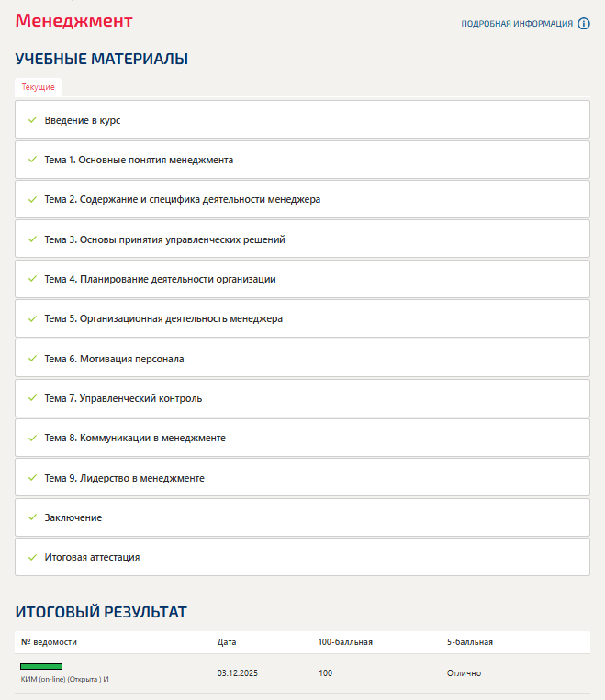The image size is (605, 700).
Task: Click the КИМ (on-line) statement entry
Action: click(x=64, y=679)
